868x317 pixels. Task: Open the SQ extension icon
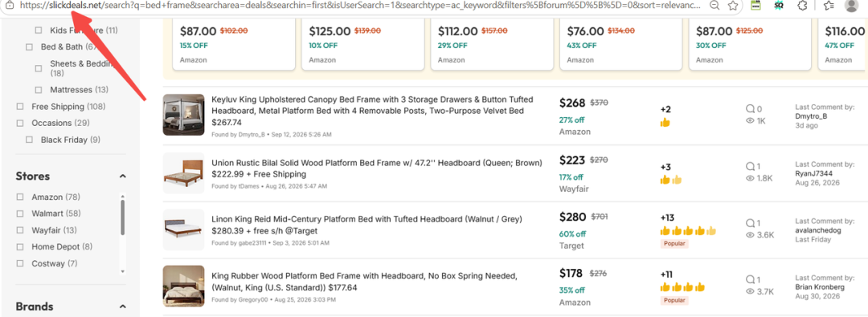(779, 6)
